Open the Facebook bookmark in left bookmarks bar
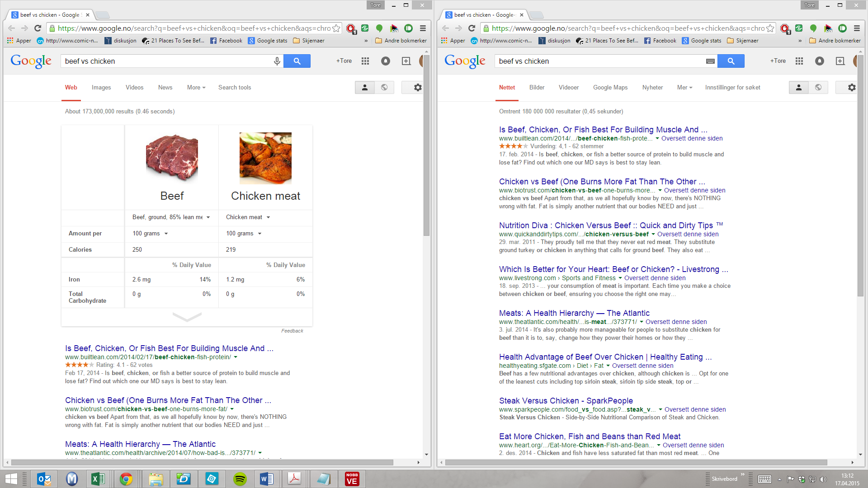Image resolution: width=868 pixels, height=488 pixels. point(226,41)
